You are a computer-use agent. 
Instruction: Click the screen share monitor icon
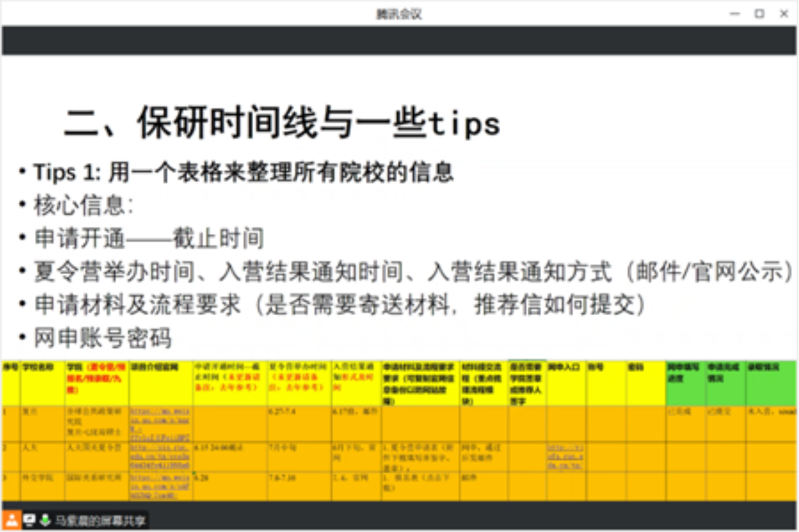(x=29, y=520)
